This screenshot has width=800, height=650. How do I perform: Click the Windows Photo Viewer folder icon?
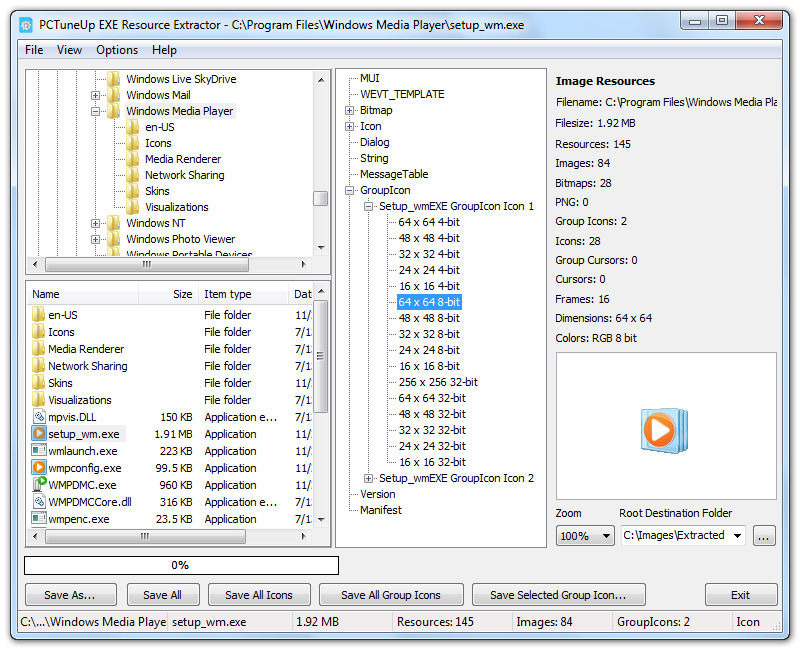[x=114, y=239]
